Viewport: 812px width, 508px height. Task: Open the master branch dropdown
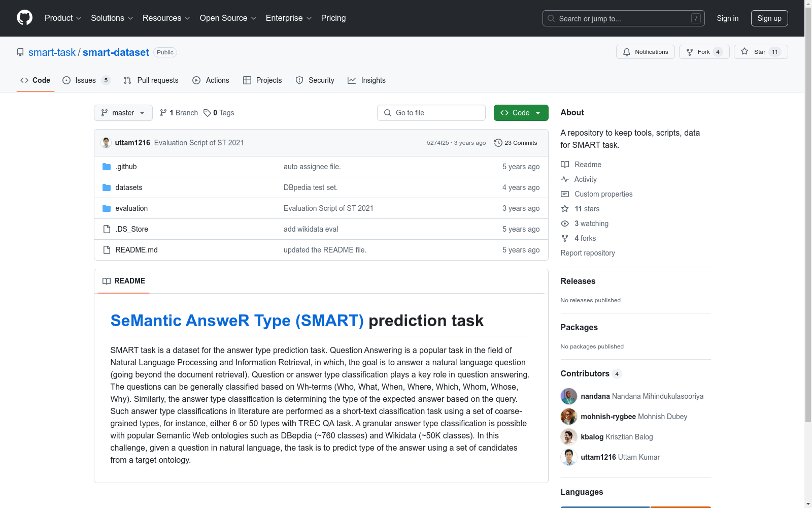(x=123, y=113)
